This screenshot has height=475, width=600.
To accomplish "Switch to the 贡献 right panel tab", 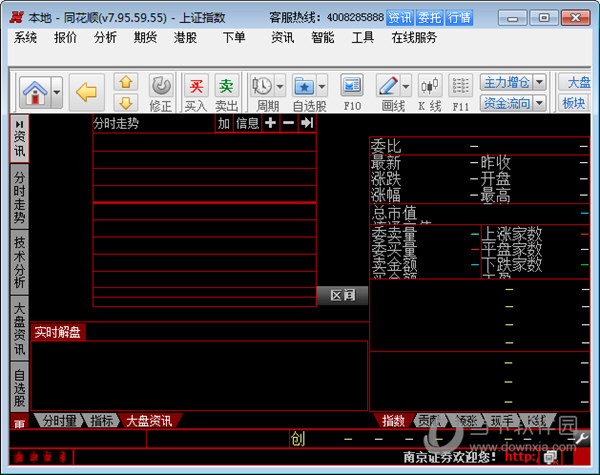I will (429, 421).
